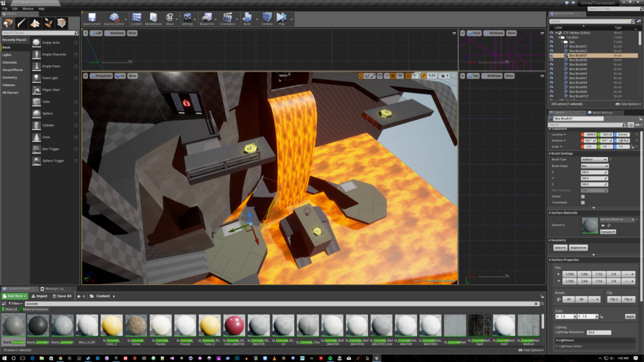The height and width of the screenshot is (362, 644).
Task: Enable the Hollow checkbox
Action: click(583, 197)
